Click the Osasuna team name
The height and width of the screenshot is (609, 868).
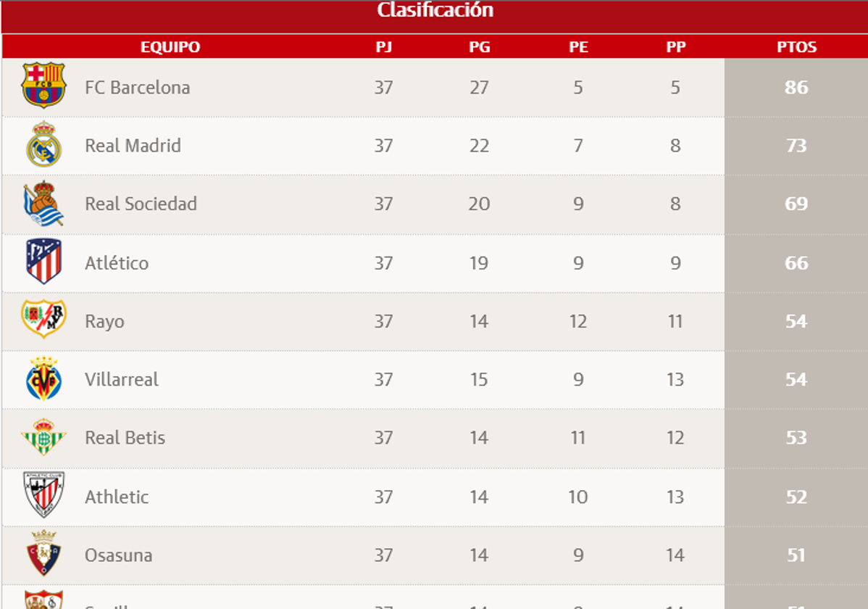coord(118,555)
